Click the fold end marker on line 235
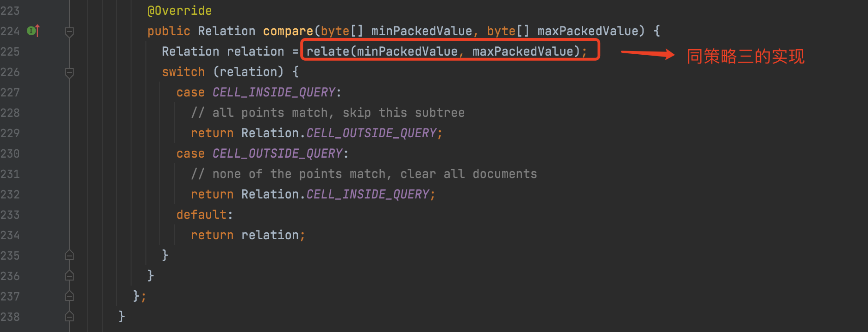The image size is (868, 332). click(x=69, y=255)
